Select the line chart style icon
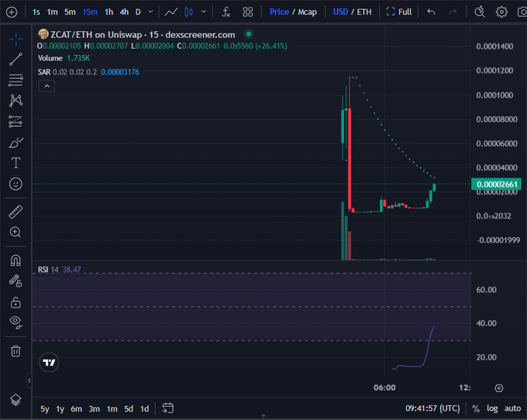This screenshot has width=527, height=420. pyautogui.click(x=171, y=12)
